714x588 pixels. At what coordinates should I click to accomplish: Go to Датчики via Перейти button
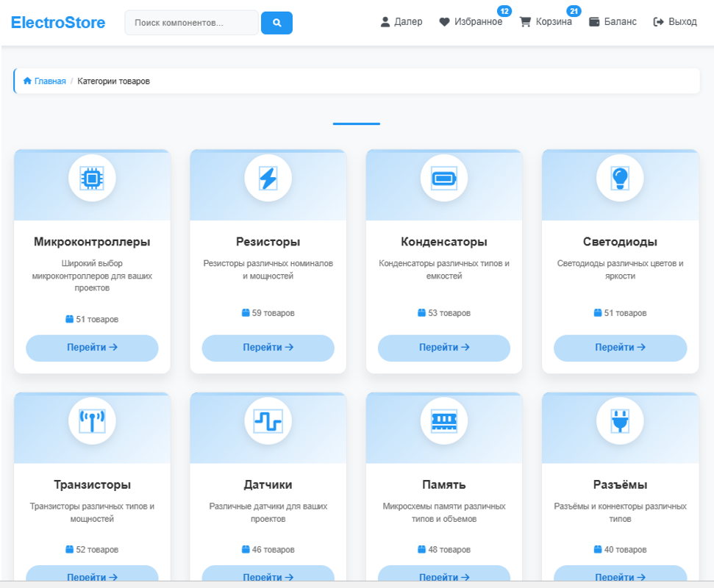point(268,573)
